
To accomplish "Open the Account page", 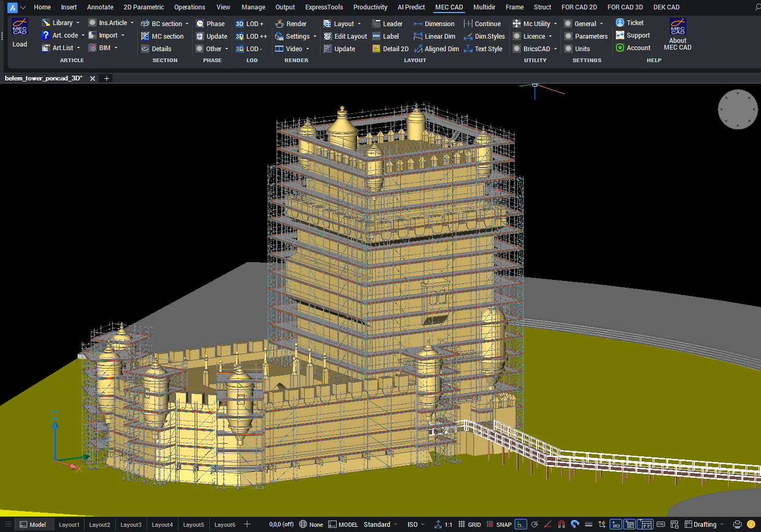I will click(x=633, y=48).
